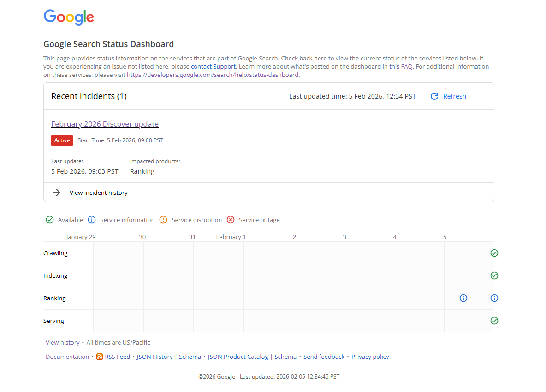Click the Refresh circular arrow icon
Image resolution: width=546 pixels, height=392 pixels.
click(434, 96)
